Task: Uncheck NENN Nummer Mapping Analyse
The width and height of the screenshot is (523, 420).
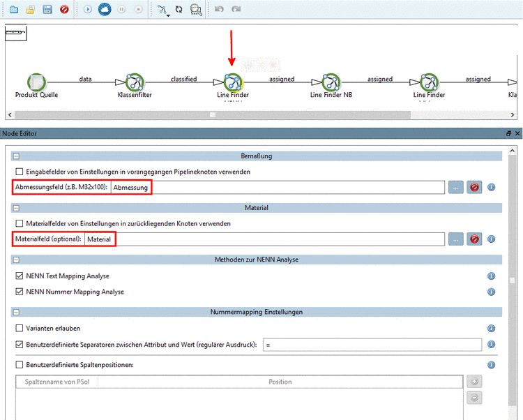Action: pyautogui.click(x=20, y=292)
